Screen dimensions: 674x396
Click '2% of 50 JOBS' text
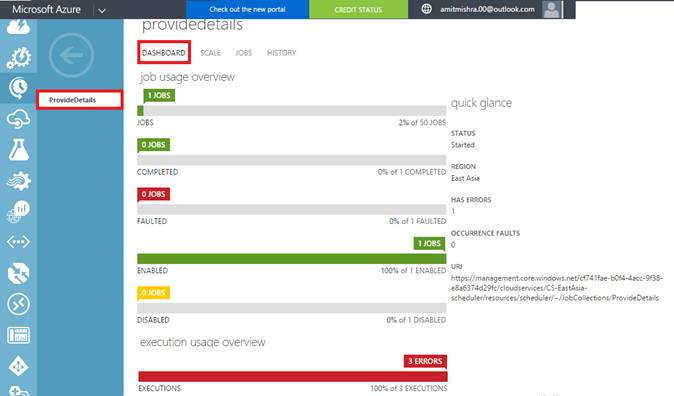(422, 123)
